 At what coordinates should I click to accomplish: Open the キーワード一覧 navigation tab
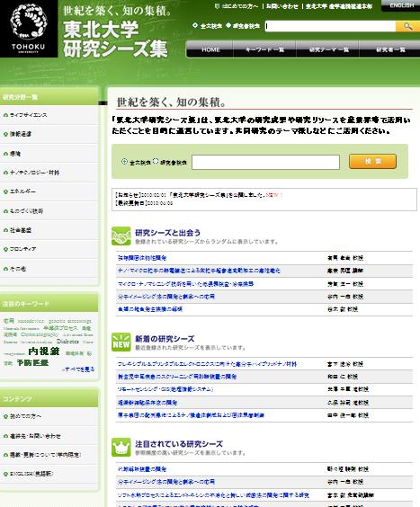264,49
